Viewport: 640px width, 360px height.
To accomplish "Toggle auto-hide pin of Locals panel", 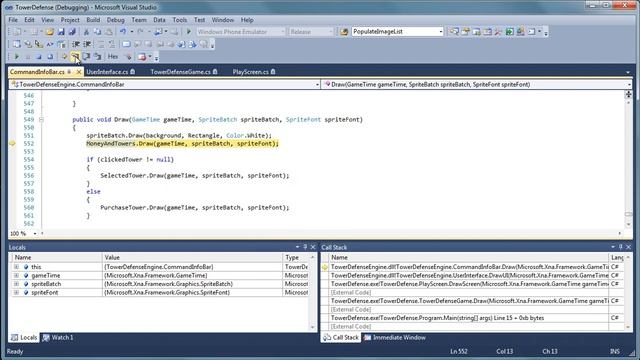I will (305, 247).
